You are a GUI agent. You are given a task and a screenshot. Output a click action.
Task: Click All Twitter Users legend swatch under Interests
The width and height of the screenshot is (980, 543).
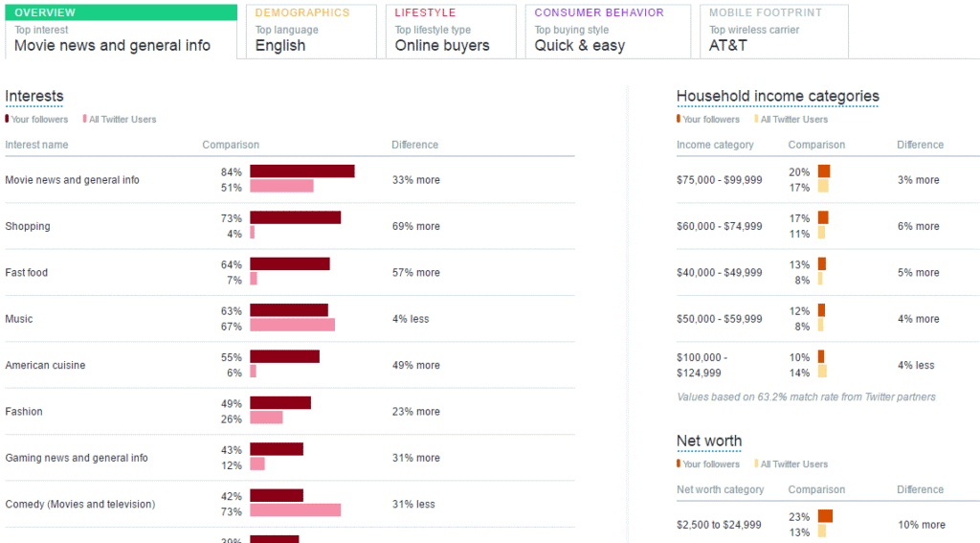[84, 120]
